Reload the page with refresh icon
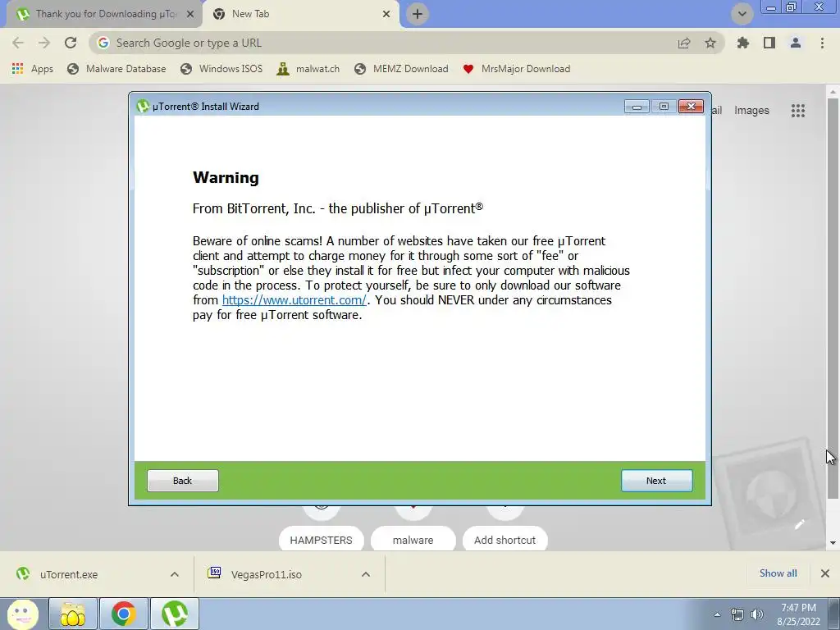This screenshot has height=630, width=840. 71,43
